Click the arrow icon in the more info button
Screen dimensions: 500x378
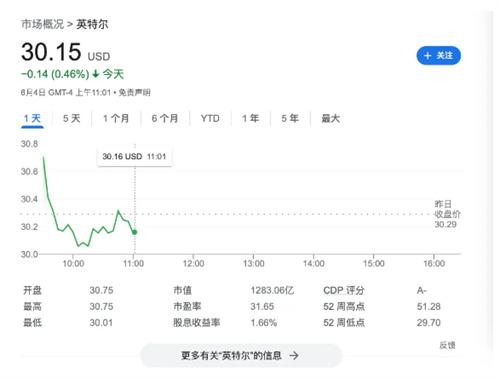[294, 356]
